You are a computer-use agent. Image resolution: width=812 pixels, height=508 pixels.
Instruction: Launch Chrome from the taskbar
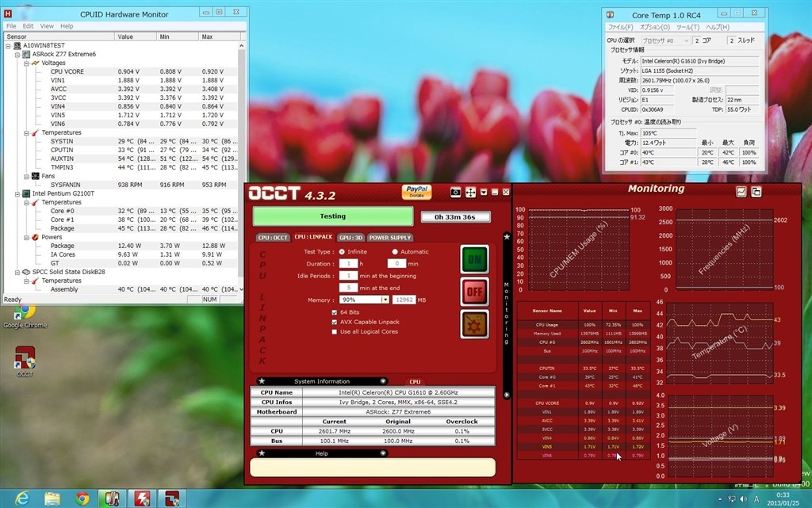(x=82, y=498)
